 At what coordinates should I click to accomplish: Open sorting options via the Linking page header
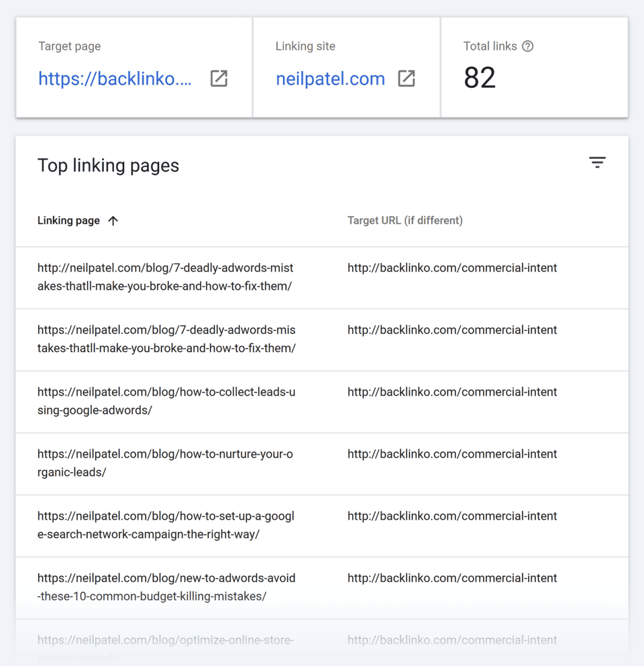click(69, 220)
